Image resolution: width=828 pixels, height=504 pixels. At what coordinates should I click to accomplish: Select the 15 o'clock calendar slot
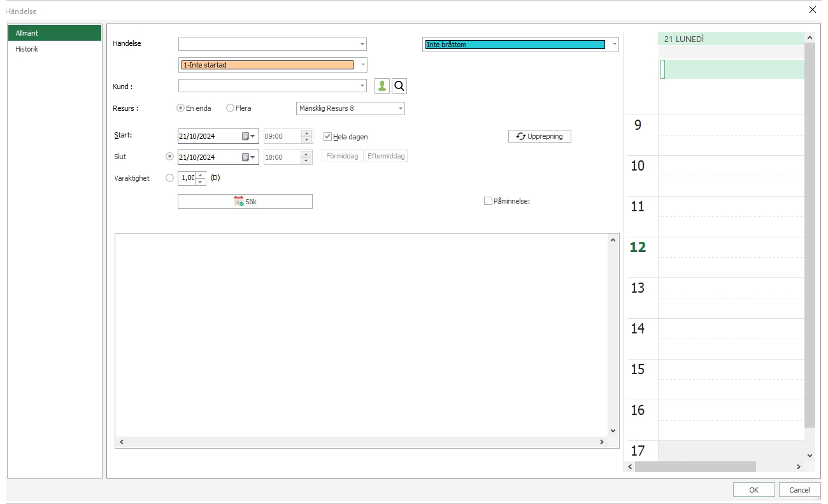[731, 369]
